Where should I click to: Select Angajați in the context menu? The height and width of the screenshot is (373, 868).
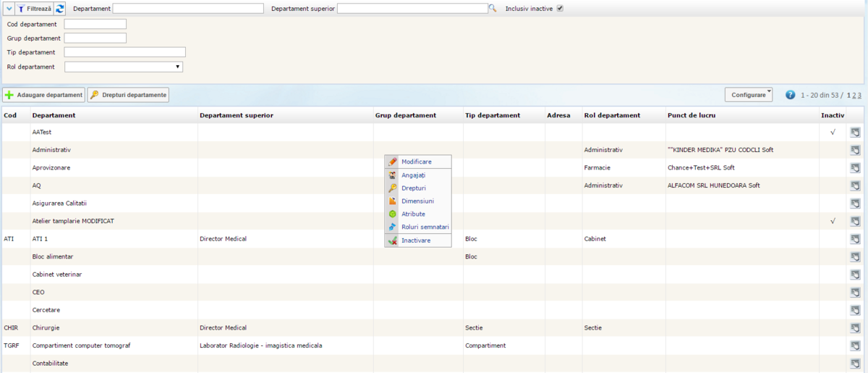(x=413, y=175)
